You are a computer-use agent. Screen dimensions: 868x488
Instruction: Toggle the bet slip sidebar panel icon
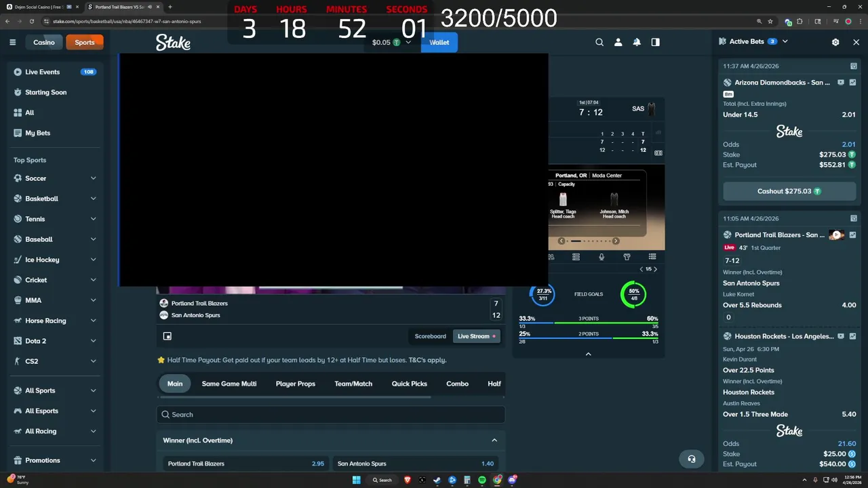click(655, 42)
